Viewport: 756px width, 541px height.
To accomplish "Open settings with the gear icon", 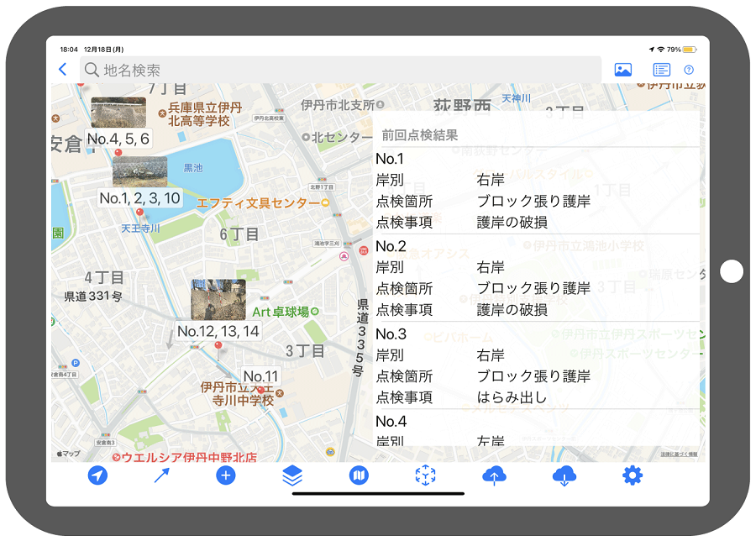I will (632, 476).
